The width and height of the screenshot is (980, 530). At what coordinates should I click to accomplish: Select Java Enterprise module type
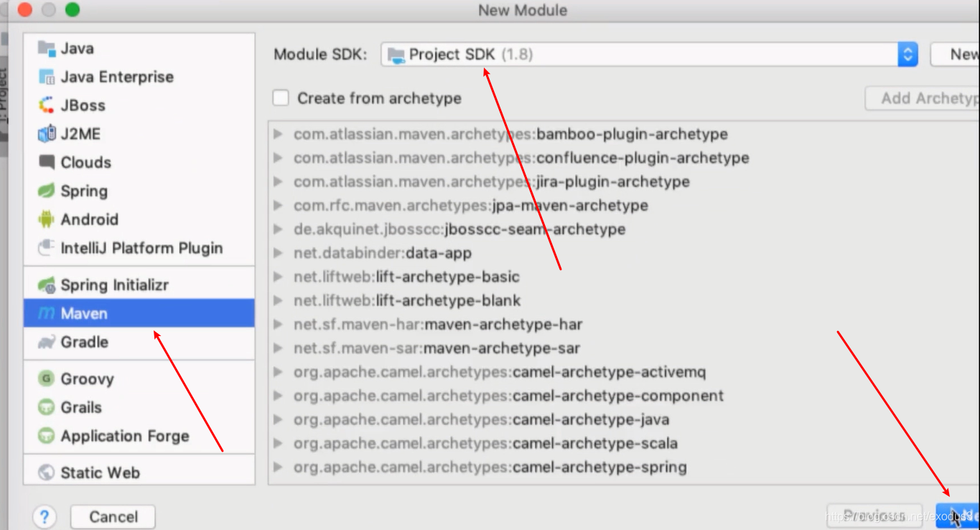pos(139,77)
